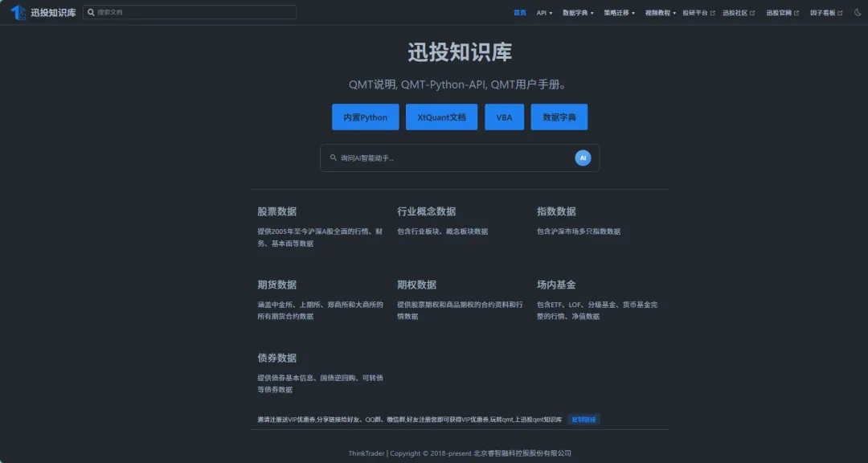
Task: Open the 迅投社区 external link
Action: pyautogui.click(x=739, y=13)
